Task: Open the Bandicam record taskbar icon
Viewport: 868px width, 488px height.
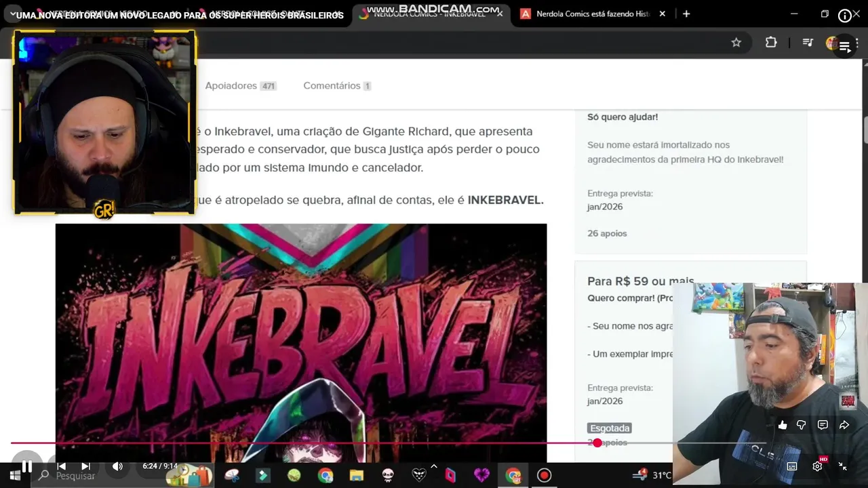Action: click(544, 475)
